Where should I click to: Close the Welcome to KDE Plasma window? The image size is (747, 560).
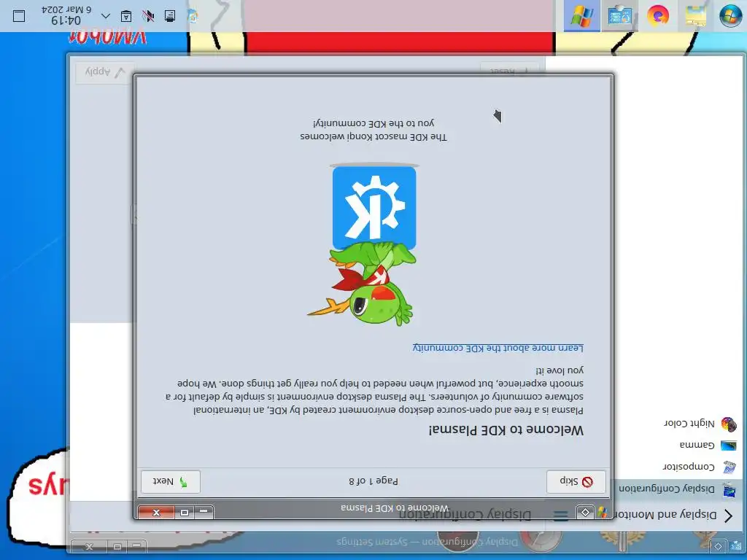pyautogui.click(x=156, y=512)
